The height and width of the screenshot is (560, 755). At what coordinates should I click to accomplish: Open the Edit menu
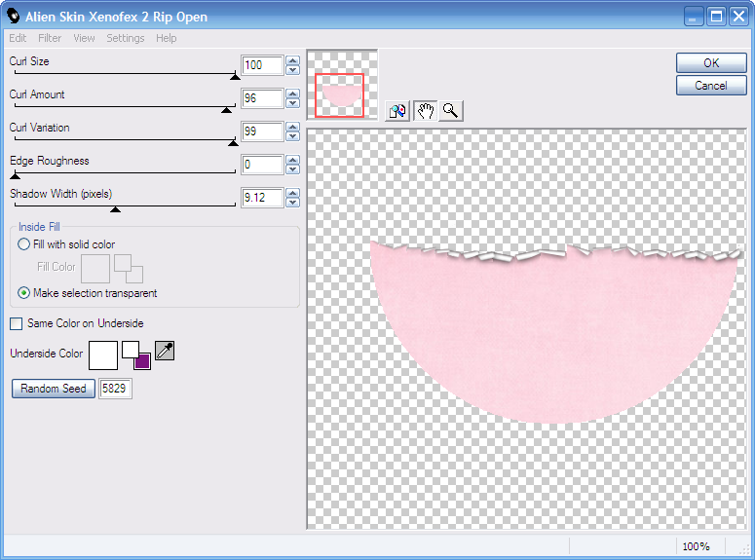pos(18,38)
